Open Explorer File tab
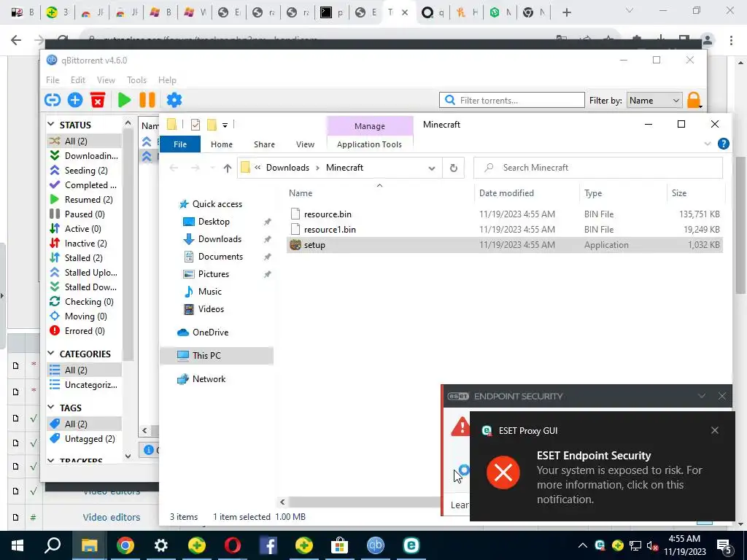Screen dimensions: 747x560 pos(180,144)
